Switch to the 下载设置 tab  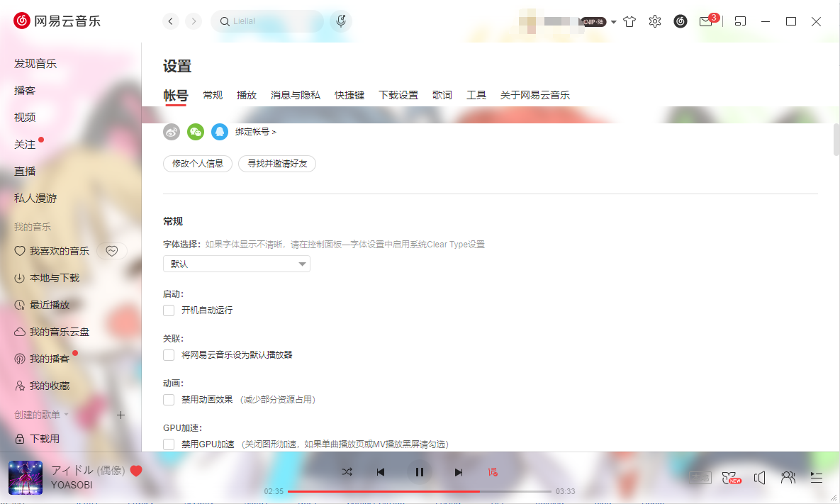coord(398,94)
